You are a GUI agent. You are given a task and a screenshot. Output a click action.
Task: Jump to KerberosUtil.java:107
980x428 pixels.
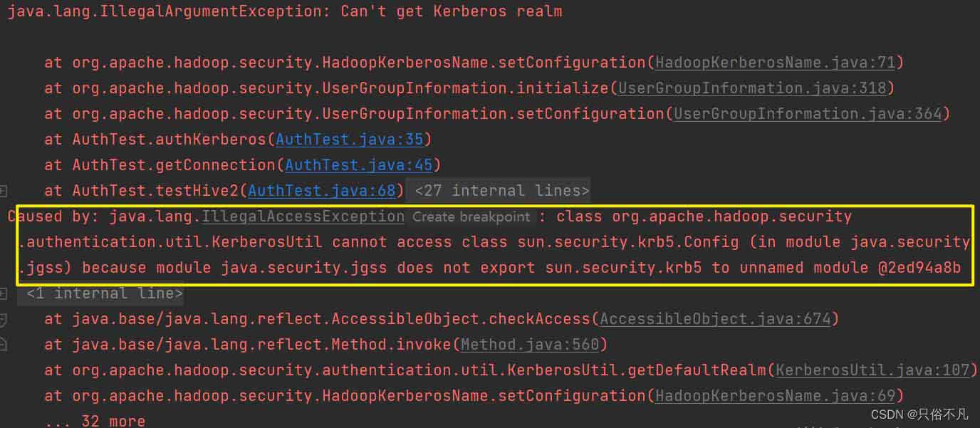click(872, 370)
